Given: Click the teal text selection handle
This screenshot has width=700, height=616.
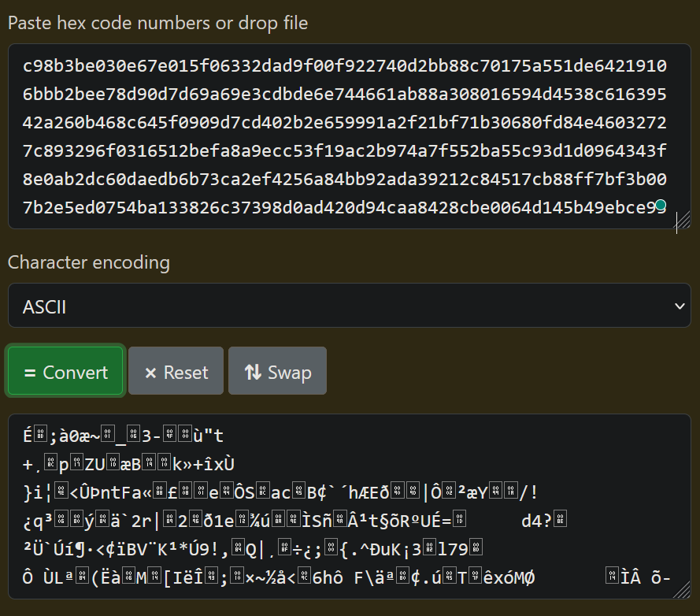Looking at the screenshot, I should coord(660,204).
